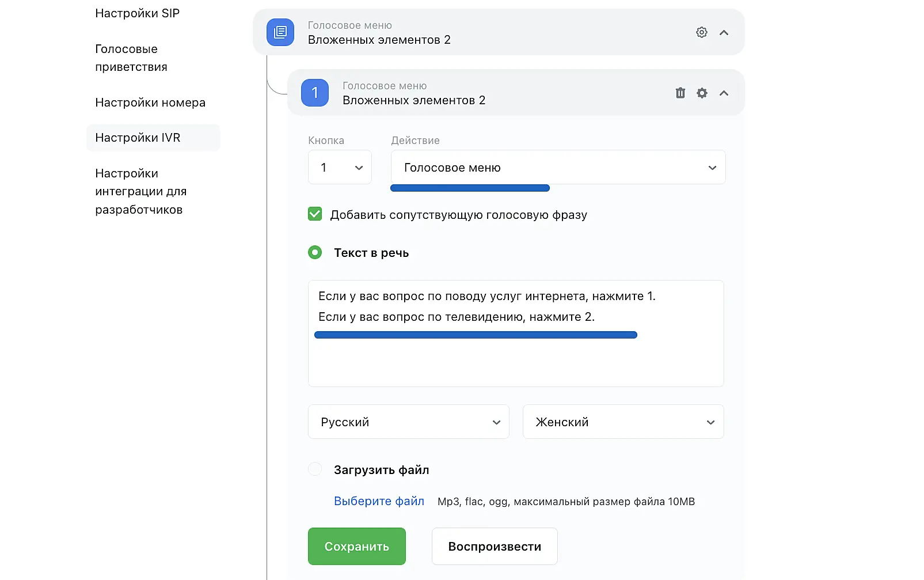Click into the text-to-speech phrase field
Image resolution: width=924 pixels, height=580 pixels.
point(515,357)
